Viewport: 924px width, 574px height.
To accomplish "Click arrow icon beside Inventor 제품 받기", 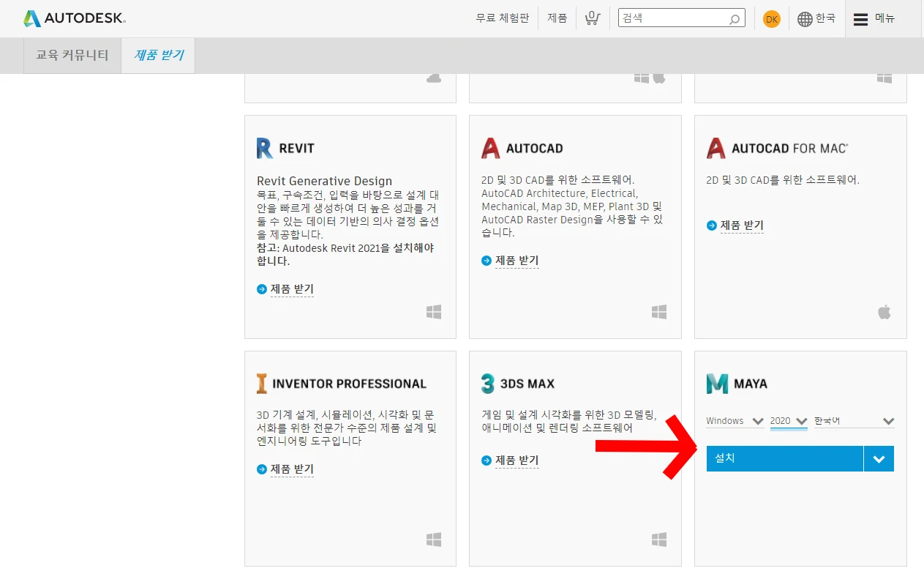I will 262,469.
